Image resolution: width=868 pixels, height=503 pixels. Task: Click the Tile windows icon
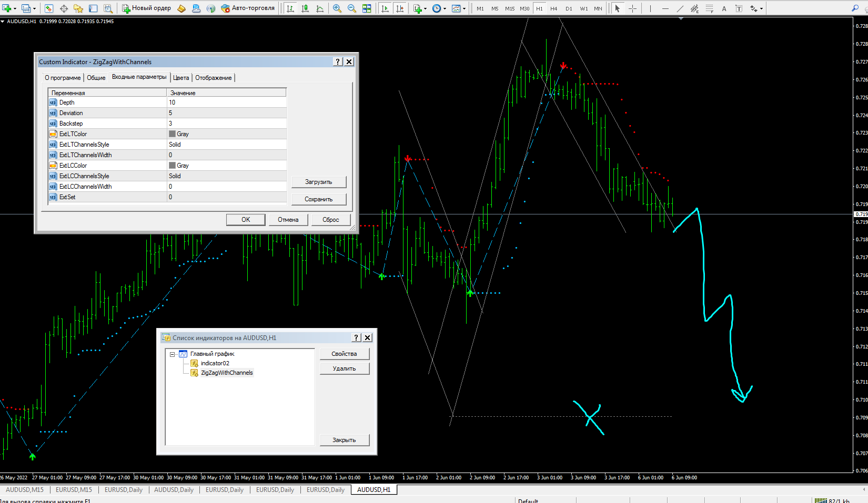pos(367,8)
